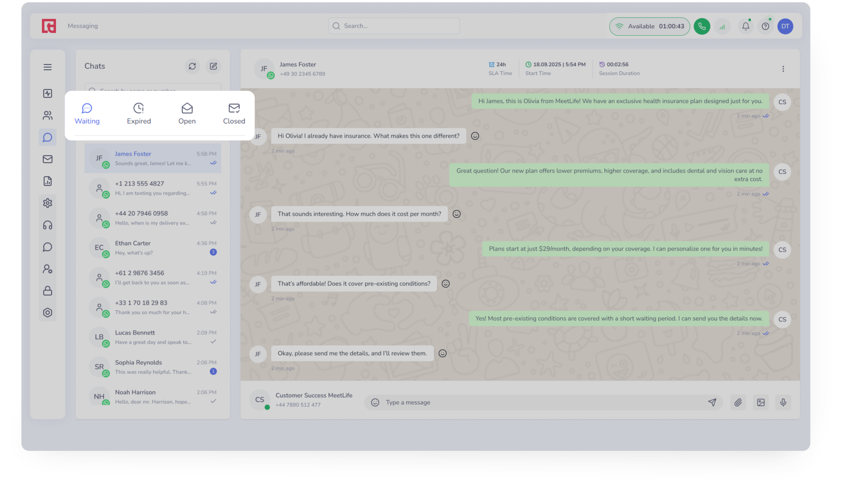Open the three-dot conversation options menu

(x=783, y=69)
